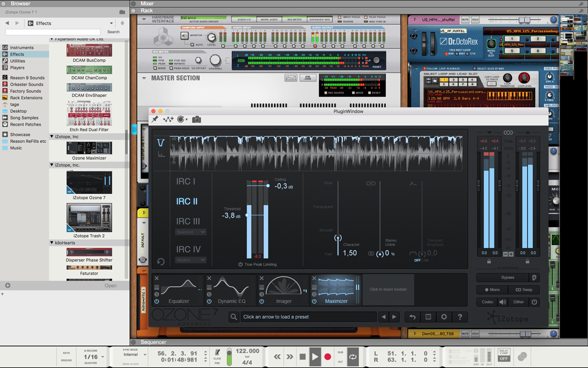588x368 pixels.
Task: Click the camera snapshot icon in PluginWindow
Action: click(x=196, y=119)
